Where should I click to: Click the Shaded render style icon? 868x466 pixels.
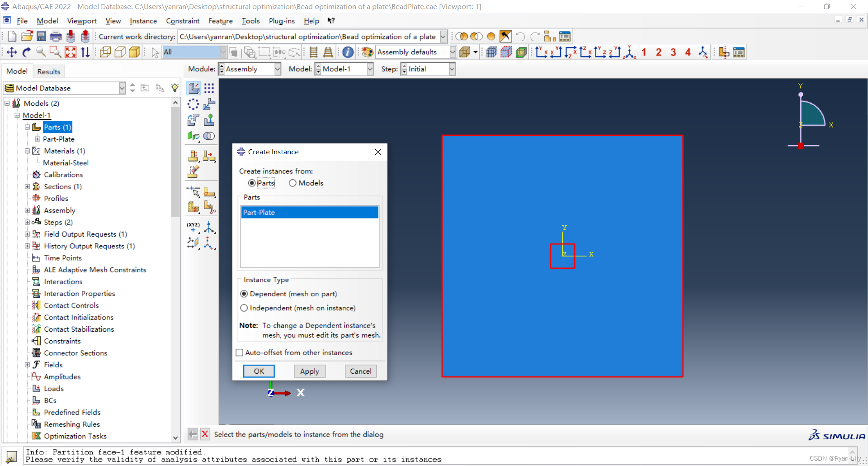pyautogui.click(x=134, y=52)
